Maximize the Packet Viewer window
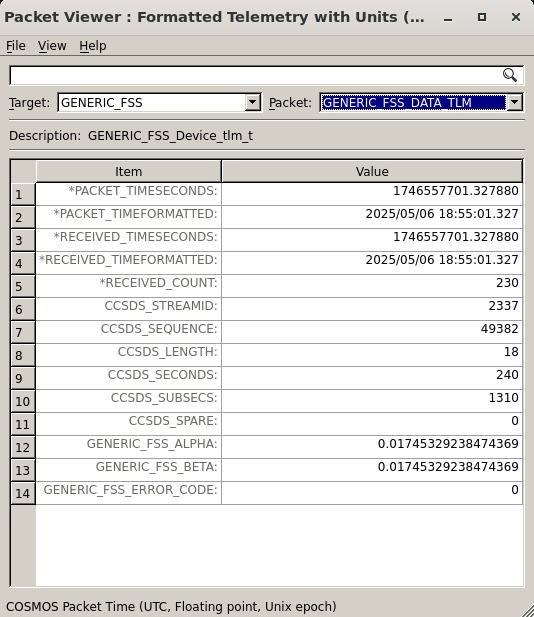 point(482,17)
